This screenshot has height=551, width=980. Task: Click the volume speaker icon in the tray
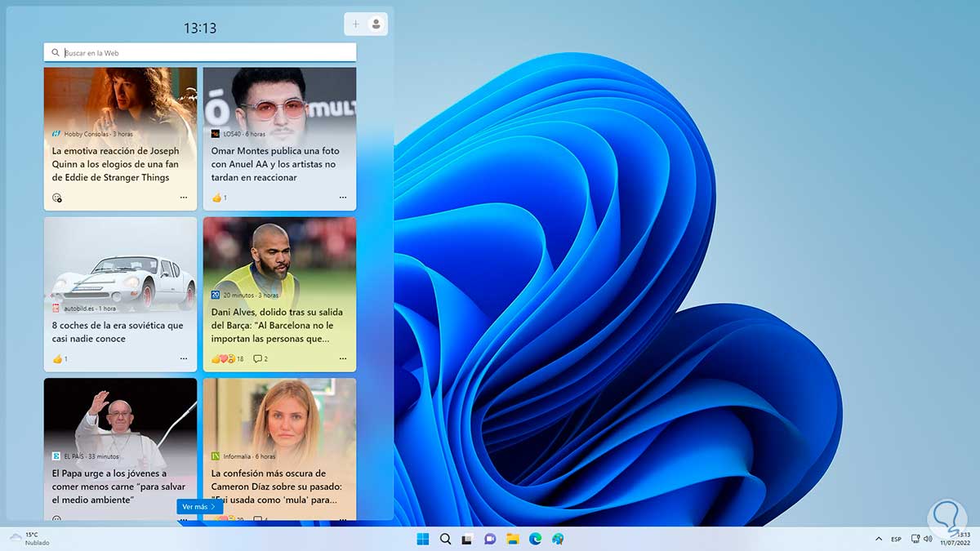point(929,539)
